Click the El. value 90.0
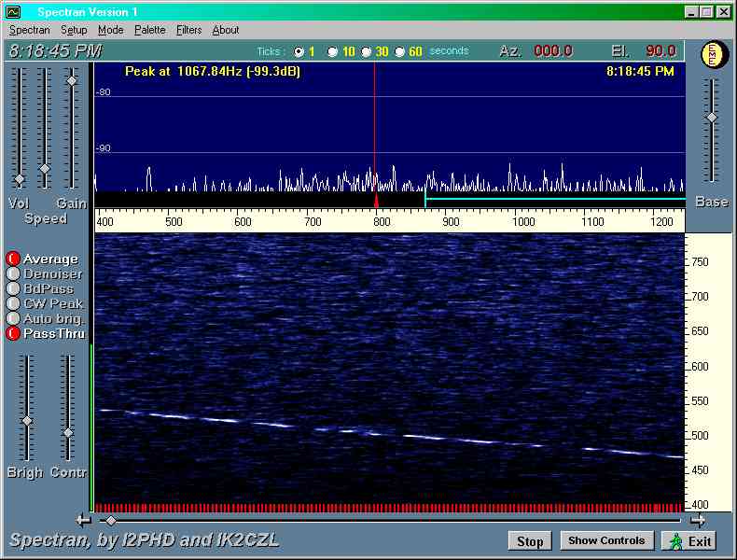The height and width of the screenshot is (560, 737). click(x=661, y=50)
